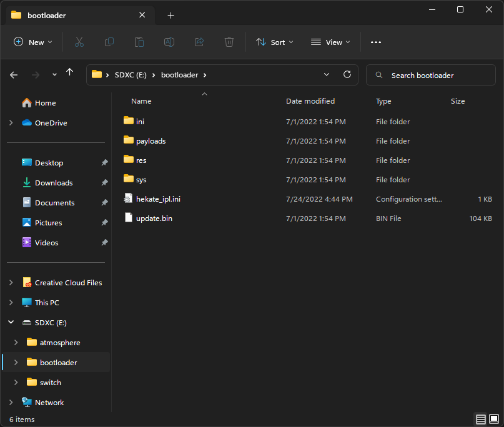Switch to large thumbnails via status bar icon

tap(495, 419)
